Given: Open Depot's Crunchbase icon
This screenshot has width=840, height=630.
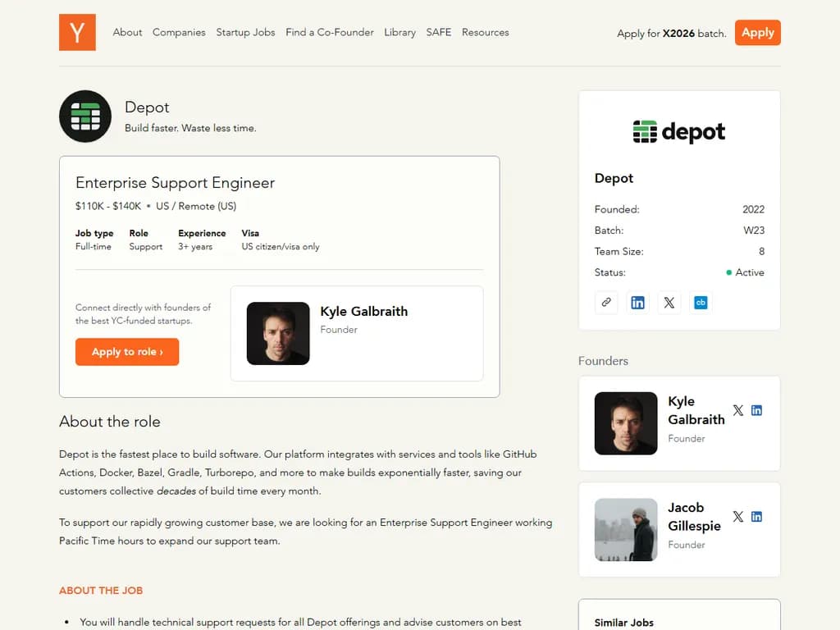Looking at the screenshot, I should pos(701,302).
